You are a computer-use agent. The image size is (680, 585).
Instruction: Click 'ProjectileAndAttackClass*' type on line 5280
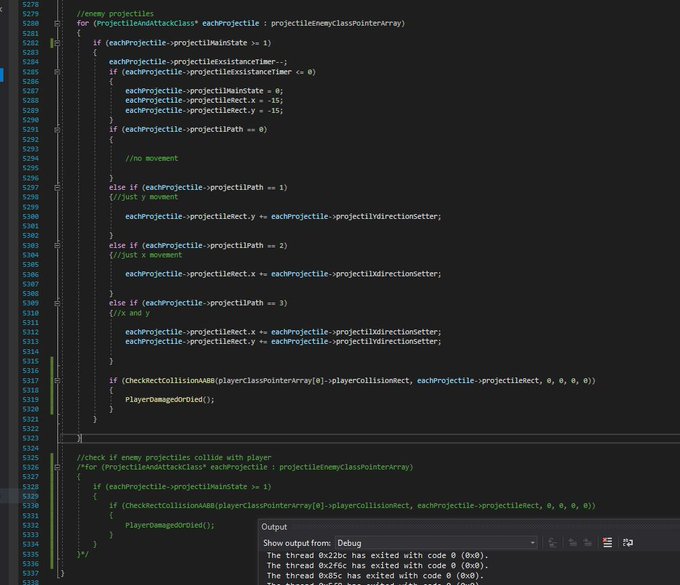147,23
